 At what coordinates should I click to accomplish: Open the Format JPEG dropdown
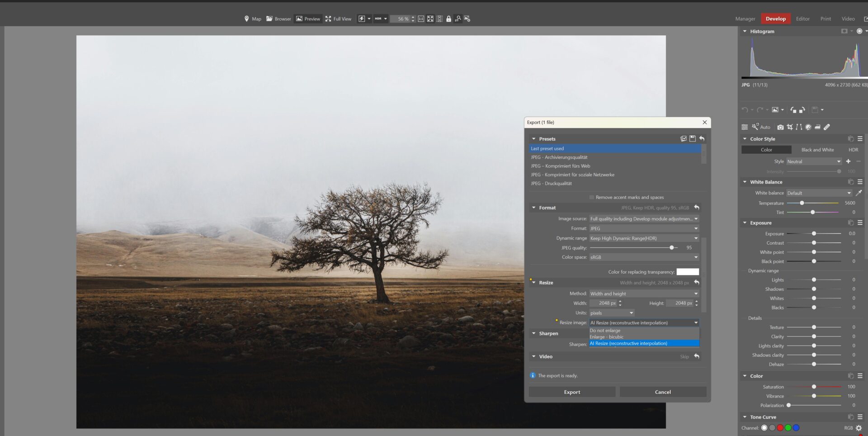[644, 228]
